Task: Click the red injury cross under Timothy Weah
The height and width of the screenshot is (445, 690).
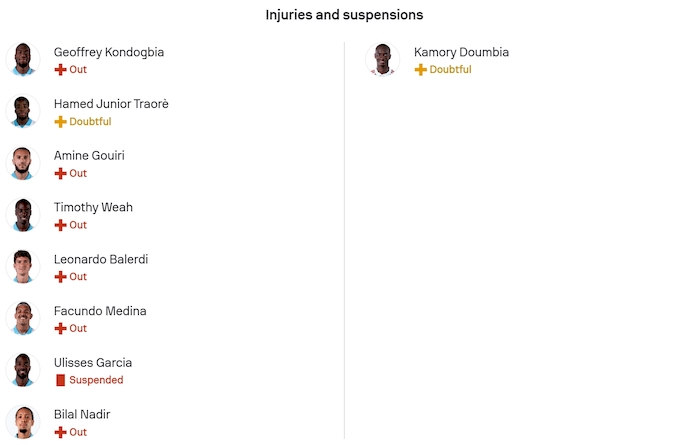Action: (60, 225)
